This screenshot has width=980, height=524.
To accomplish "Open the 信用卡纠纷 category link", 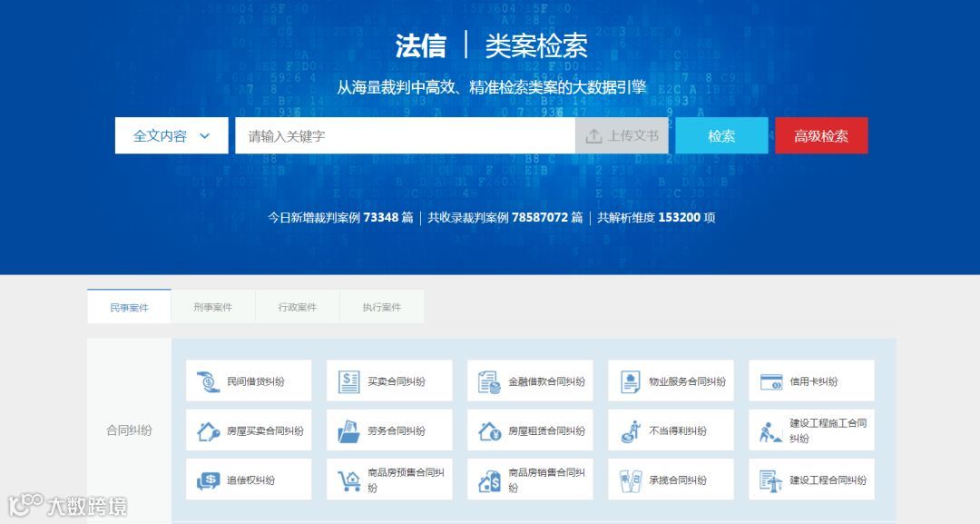I will tap(812, 381).
